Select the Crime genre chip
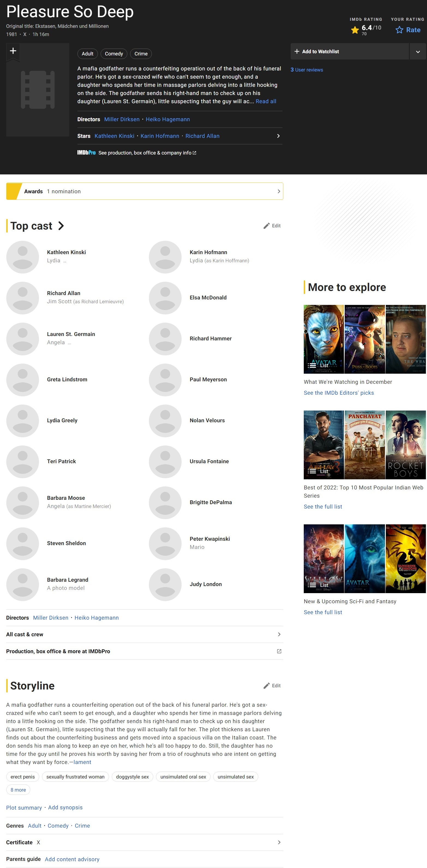Screen dimensions: 427x868 coord(141,54)
